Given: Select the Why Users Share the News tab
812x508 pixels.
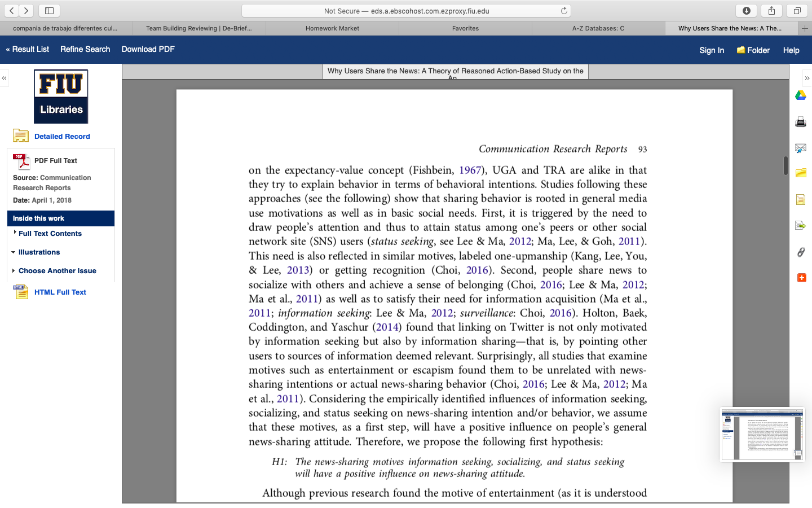Looking at the screenshot, I should tap(731, 28).
